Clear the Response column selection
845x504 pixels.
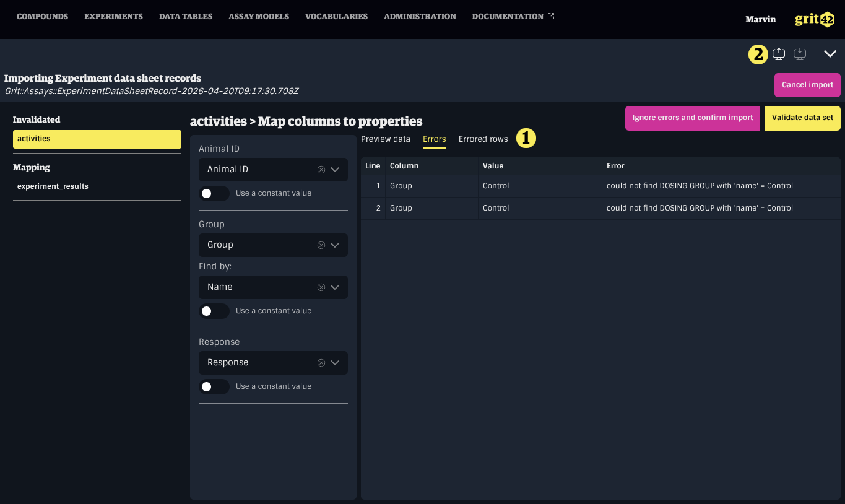click(x=321, y=363)
